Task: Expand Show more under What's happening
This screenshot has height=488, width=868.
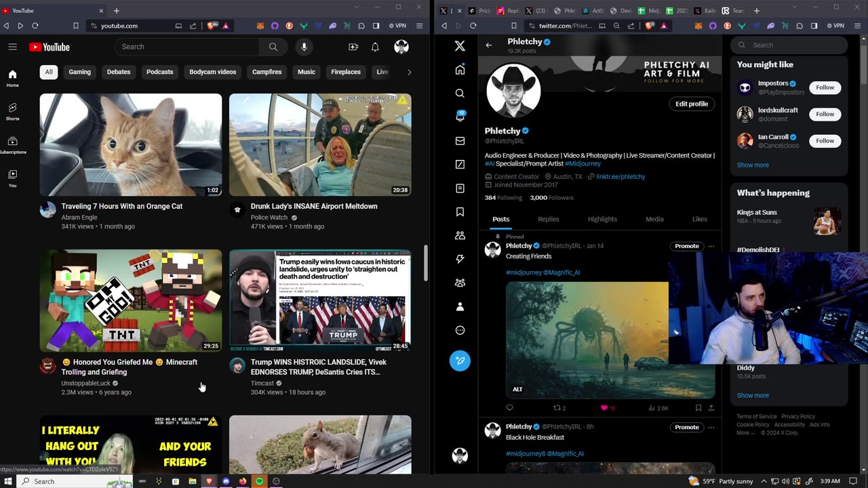Action: pyautogui.click(x=753, y=395)
